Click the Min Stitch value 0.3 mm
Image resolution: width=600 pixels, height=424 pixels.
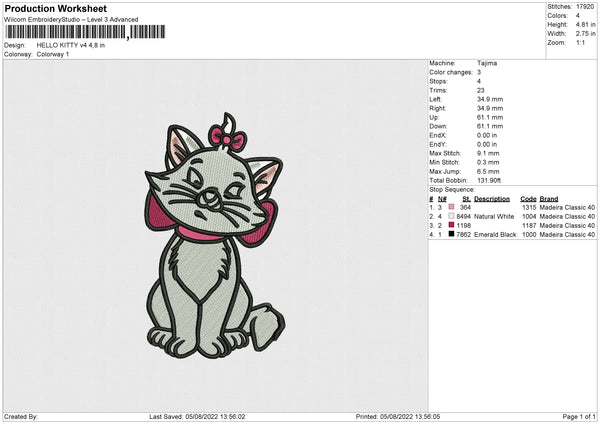coord(488,162)
